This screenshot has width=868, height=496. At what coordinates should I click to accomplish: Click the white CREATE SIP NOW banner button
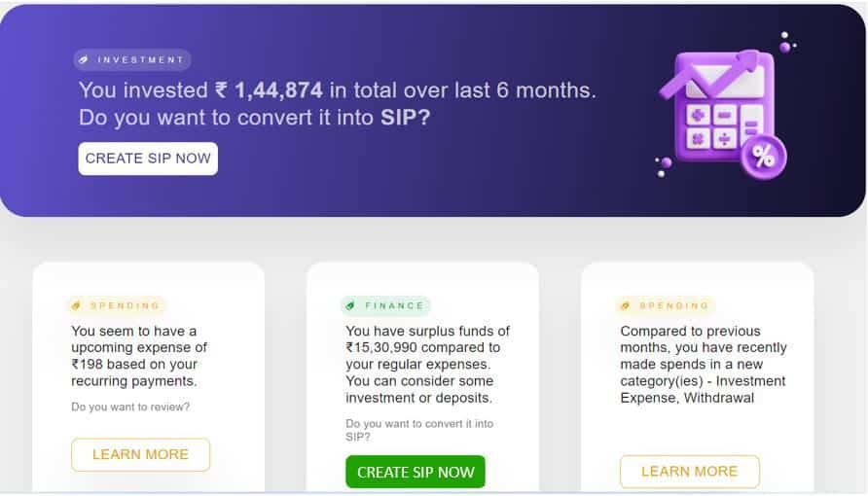pos(148,159)
